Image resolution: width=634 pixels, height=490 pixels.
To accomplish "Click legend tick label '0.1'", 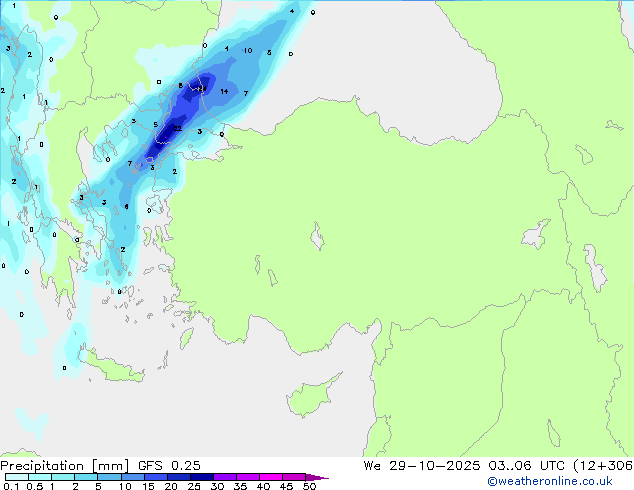I will (11, 486).
